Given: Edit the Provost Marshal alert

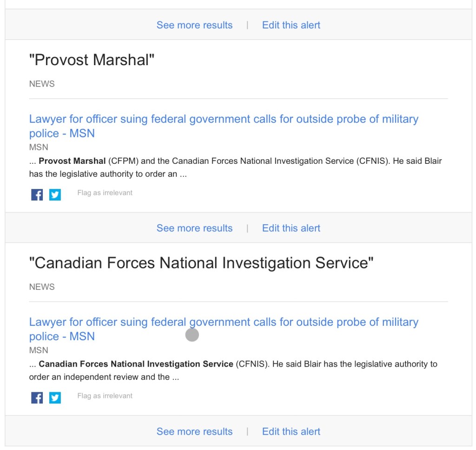Looking at the screenshot, I should (291, 228).
